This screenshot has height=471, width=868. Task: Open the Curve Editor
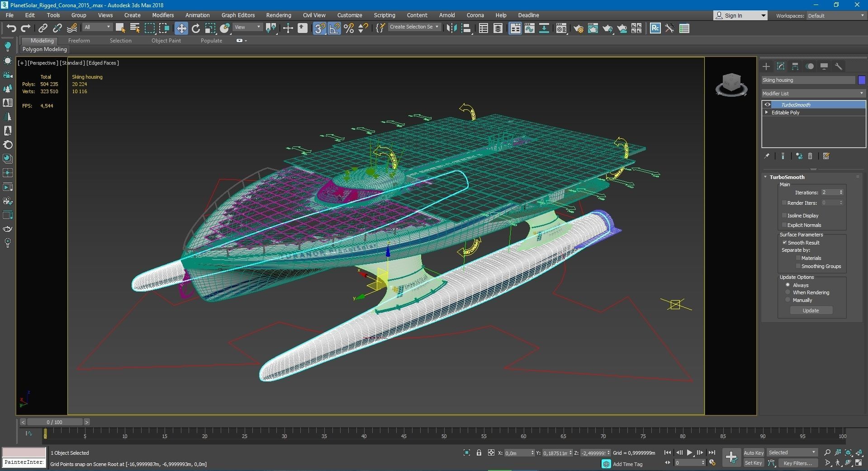530,28
